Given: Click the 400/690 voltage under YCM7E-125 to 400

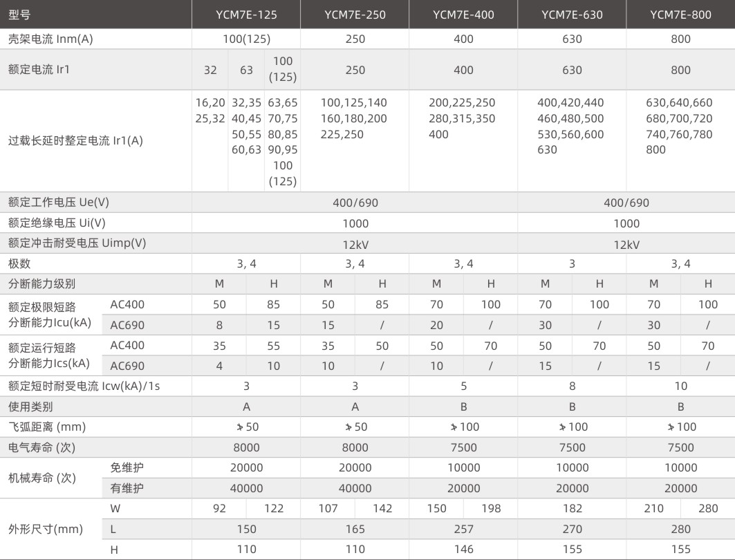Looking at the screenshot, I should tap(355, 203).
